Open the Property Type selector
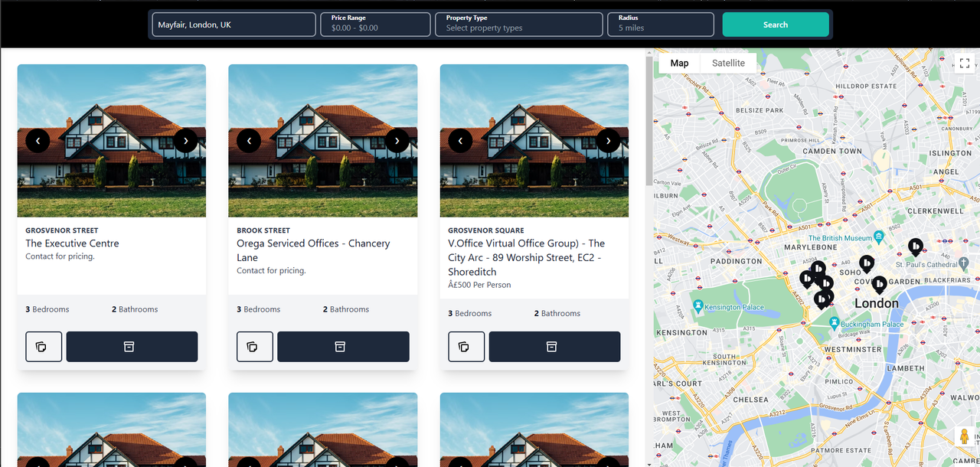 [519, 24]
